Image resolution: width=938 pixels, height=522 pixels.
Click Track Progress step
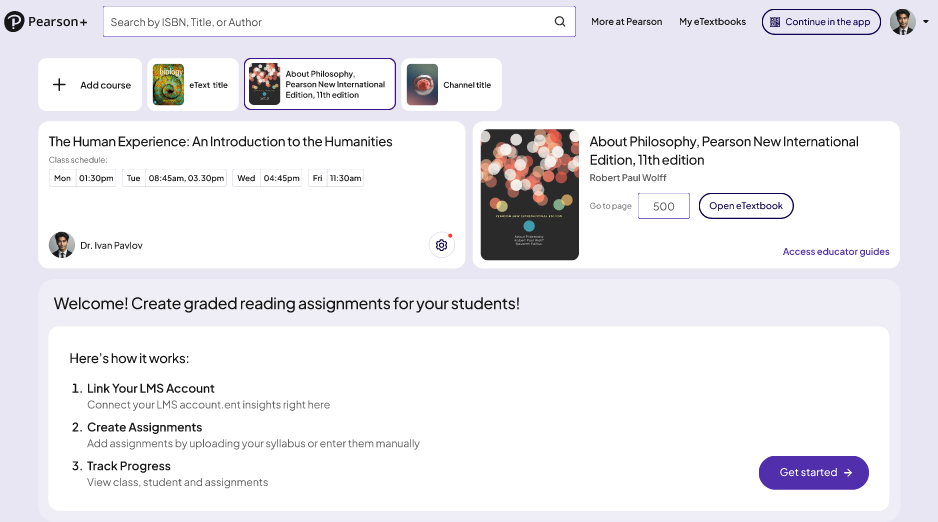[x=129, y=466]
